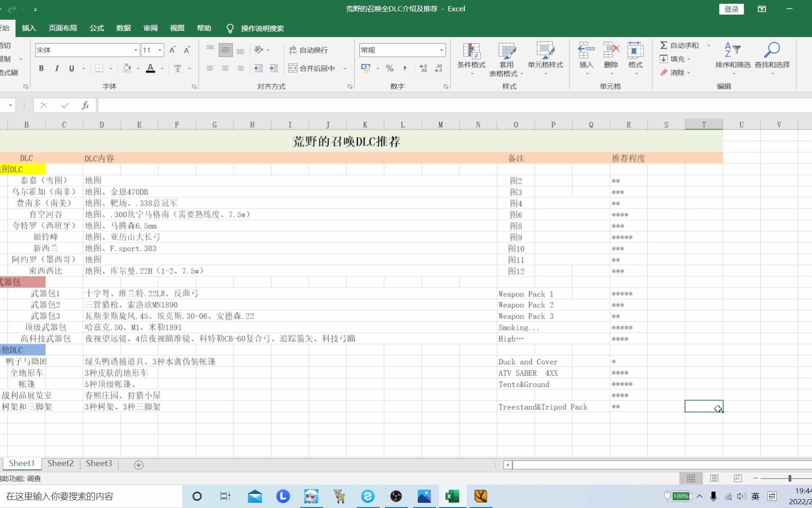Select Sheet3 tab
The width and height of the screenshot is (812, 508).
(99, 464)
